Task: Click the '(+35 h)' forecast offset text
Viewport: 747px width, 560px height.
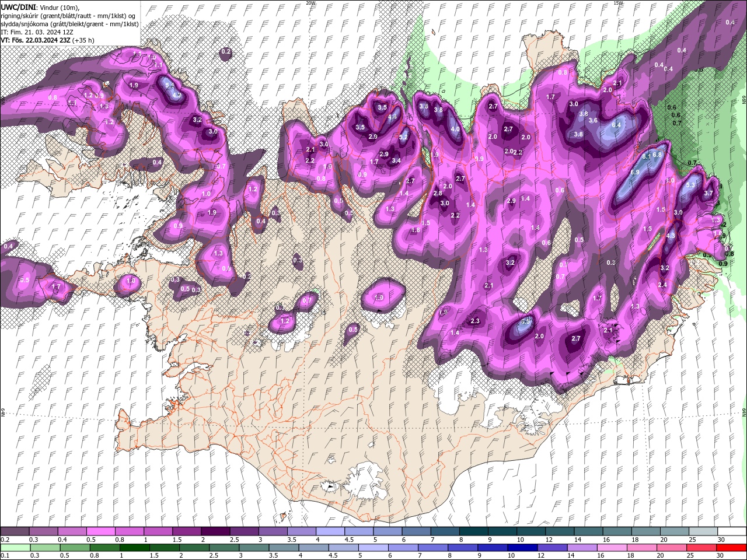Action: (x=84, y=40)
